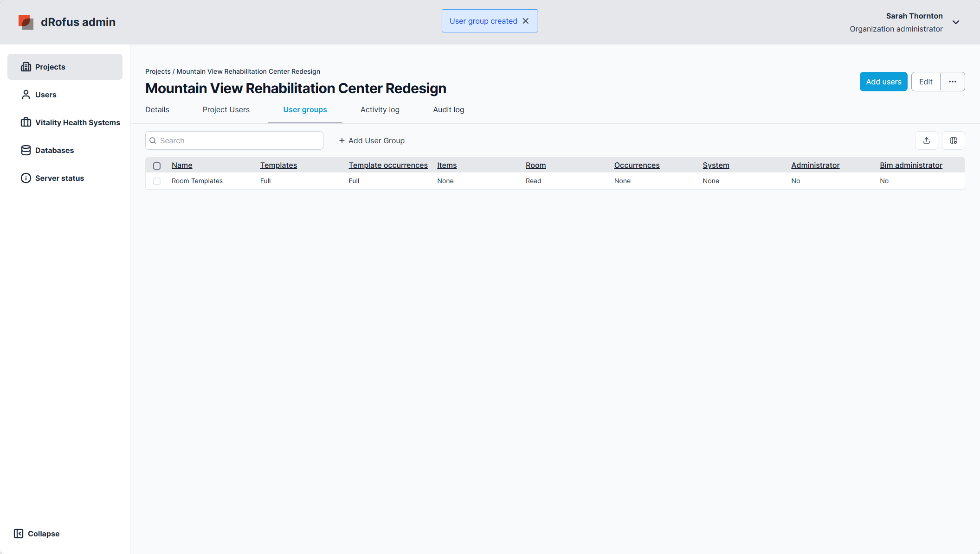This screenshot has height=554, width=980.
Task: Collapse the sidebar
Action: pyautogui.click(x=37, y=534)
